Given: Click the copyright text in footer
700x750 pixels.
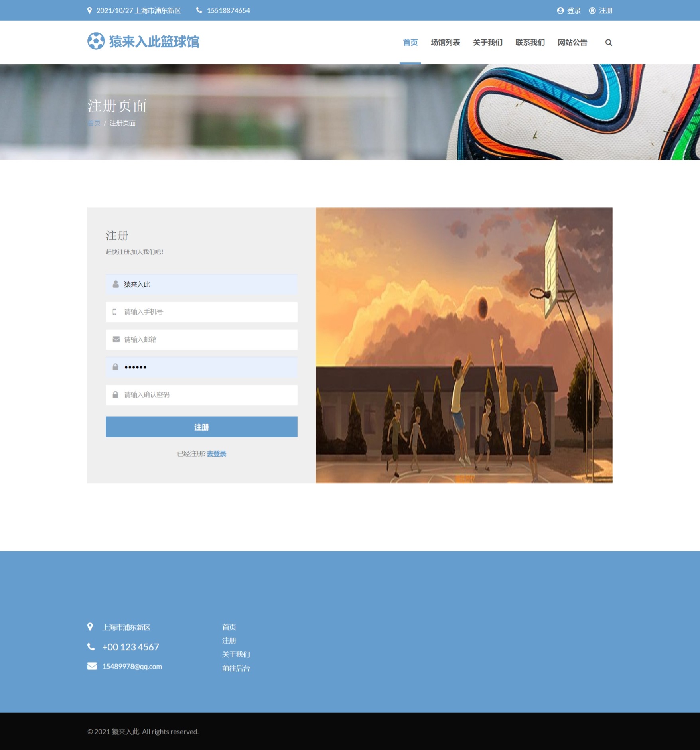Looking at the screenshot, I should [x=143, y=732].
